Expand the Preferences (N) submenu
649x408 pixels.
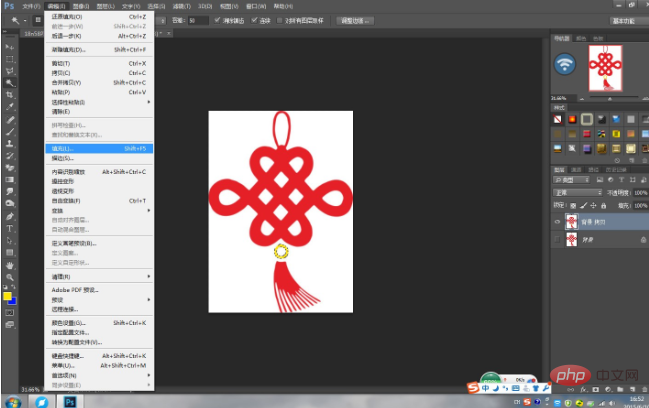click(99, 375)
